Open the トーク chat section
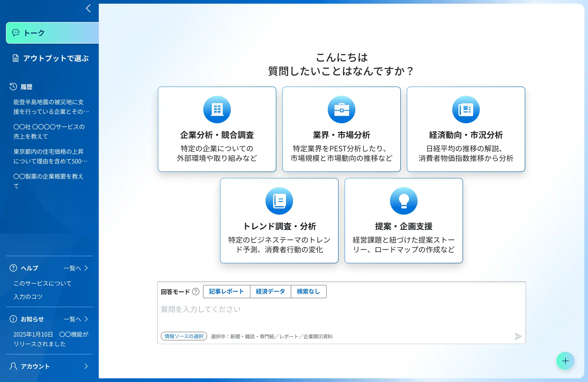Screen dimensions: 588x382 tap(52, 33)
